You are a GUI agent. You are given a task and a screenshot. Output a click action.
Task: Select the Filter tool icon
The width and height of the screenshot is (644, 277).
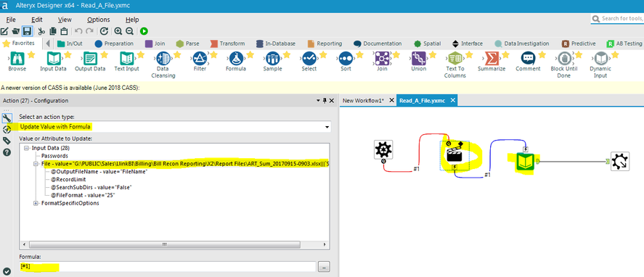click(x=200, y=58)
